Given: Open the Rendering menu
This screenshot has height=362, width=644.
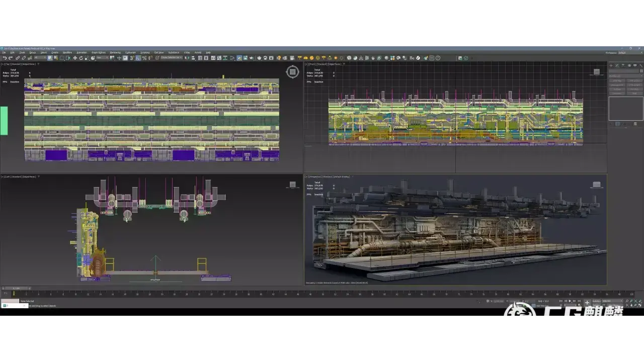Looking at the screenshot, I should coord(115,53).
